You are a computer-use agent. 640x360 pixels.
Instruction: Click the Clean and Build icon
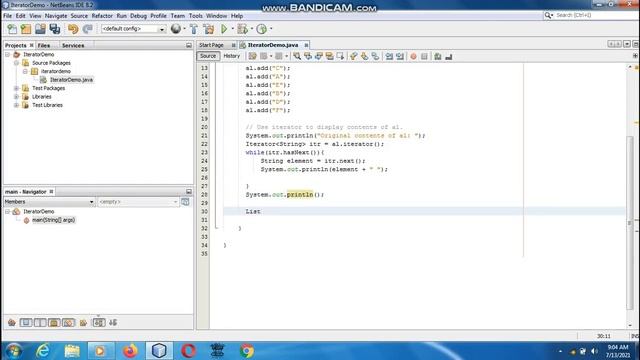(209, 29)
